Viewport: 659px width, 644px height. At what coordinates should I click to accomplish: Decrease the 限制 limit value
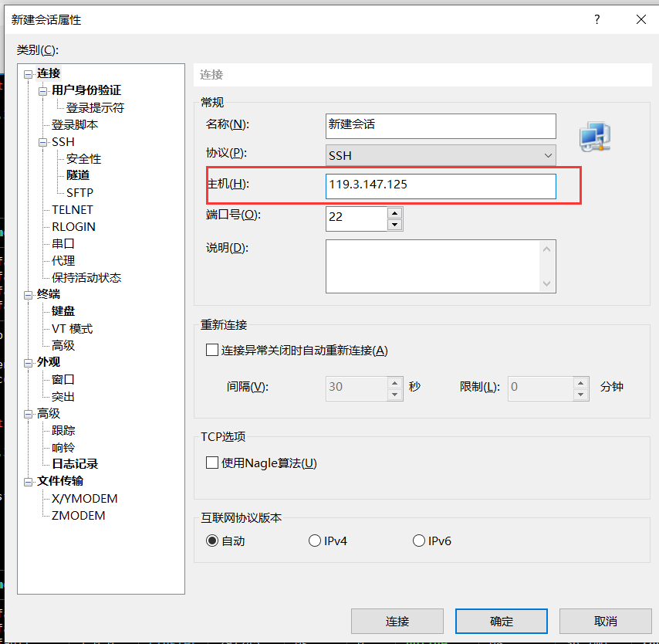click(x=580, y=395)
